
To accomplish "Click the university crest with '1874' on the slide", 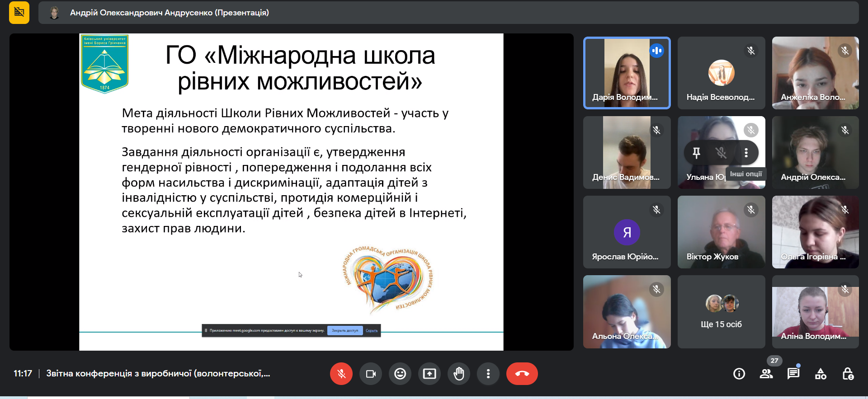I will click(104, 64).
